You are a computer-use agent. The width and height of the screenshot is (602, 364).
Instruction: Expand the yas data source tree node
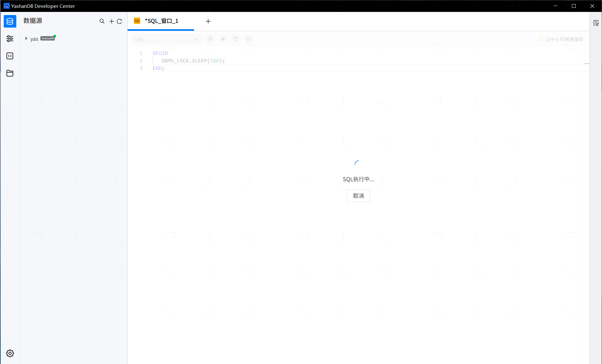(x=26, y=39)
